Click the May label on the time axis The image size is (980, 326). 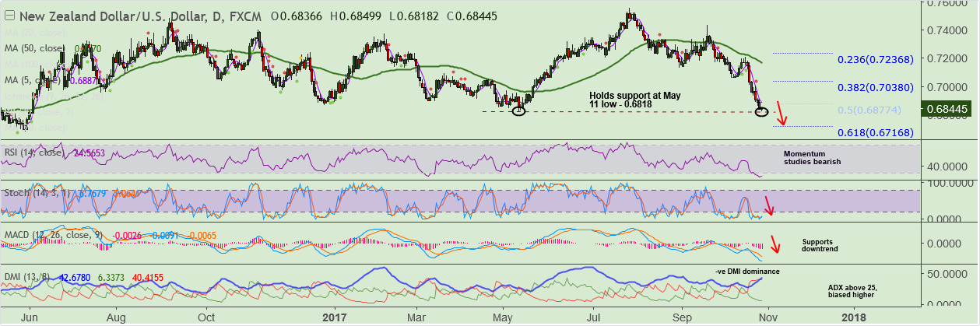(x=502, y=317)
